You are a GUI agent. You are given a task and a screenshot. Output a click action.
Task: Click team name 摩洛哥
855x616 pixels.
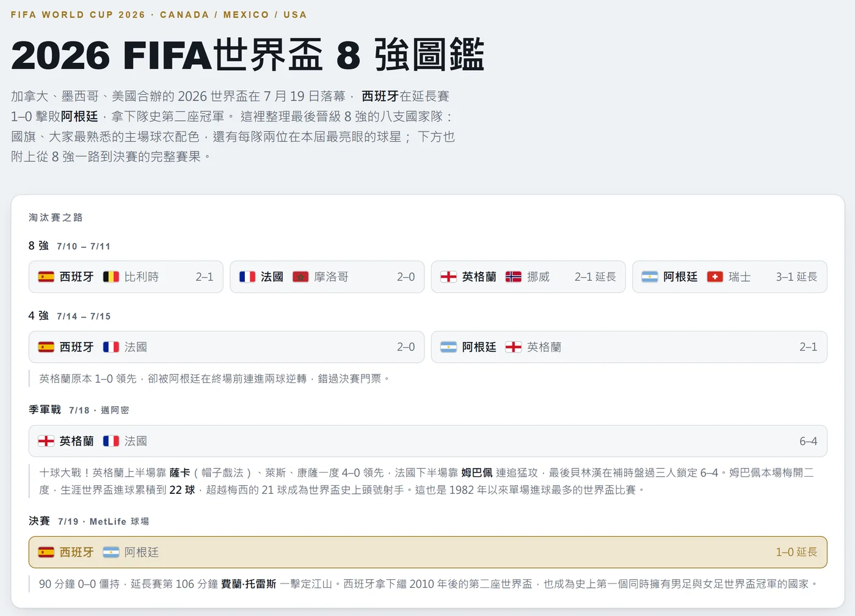(331, 277)
